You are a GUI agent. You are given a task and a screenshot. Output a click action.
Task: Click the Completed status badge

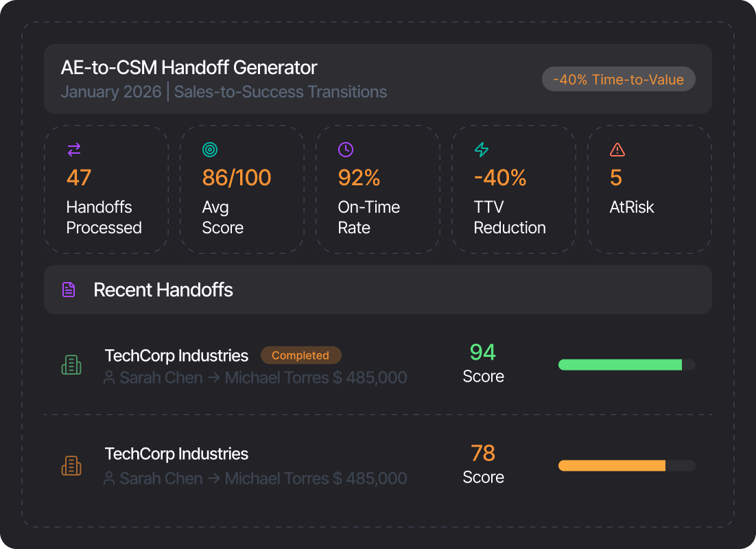[x=301, y=355]
